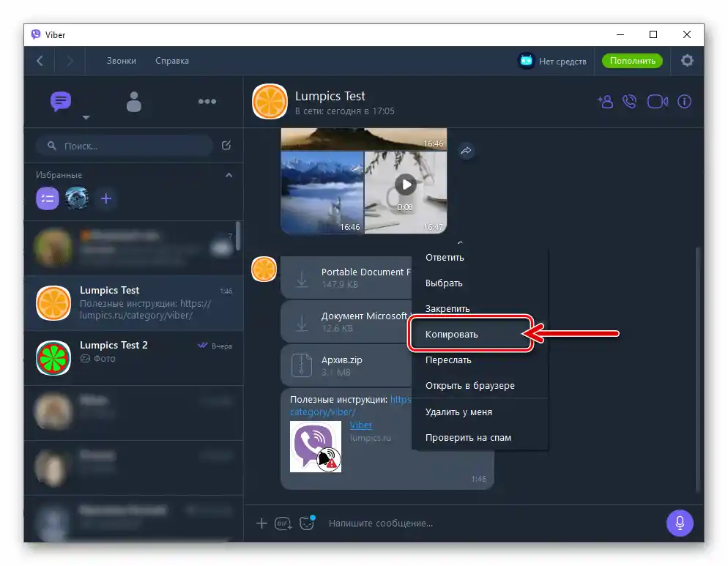Open more options with the sidebar ellipsis
This screenshot has height=566, width=728.
207,102
